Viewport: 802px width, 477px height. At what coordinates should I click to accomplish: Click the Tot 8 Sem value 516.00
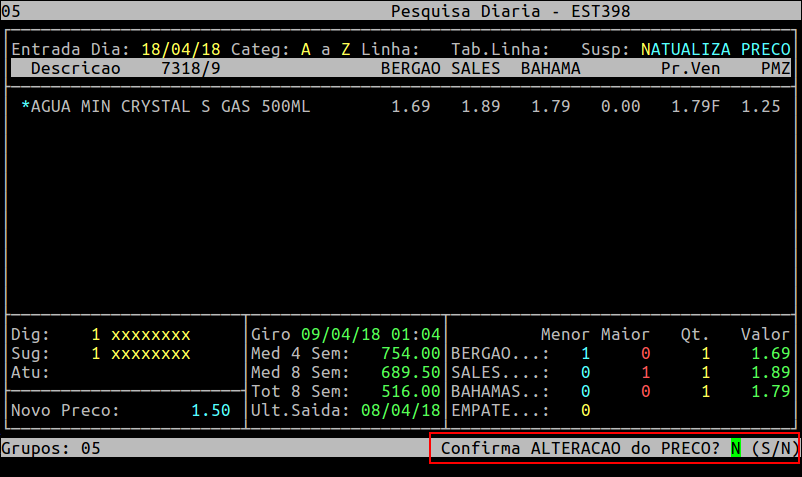pyautogui.click(x=410, y=391)
